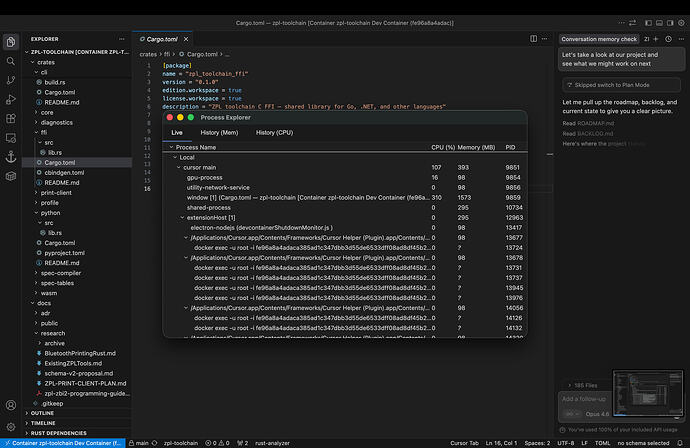This screenshot has height=448, width=690.
Task: Start a new chat with plus icon
Action: coord(656,39)
